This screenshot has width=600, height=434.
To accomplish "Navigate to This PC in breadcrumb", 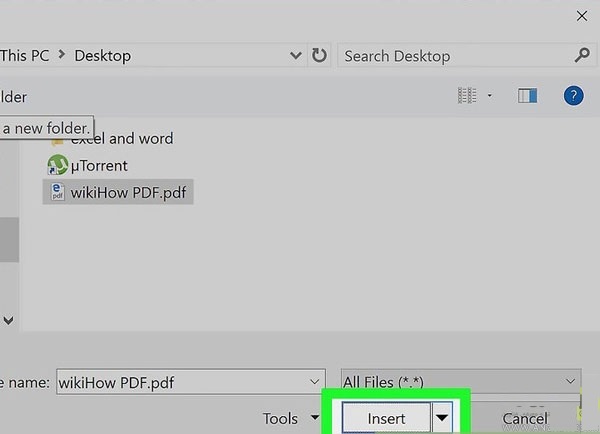I will pos(26,56).
